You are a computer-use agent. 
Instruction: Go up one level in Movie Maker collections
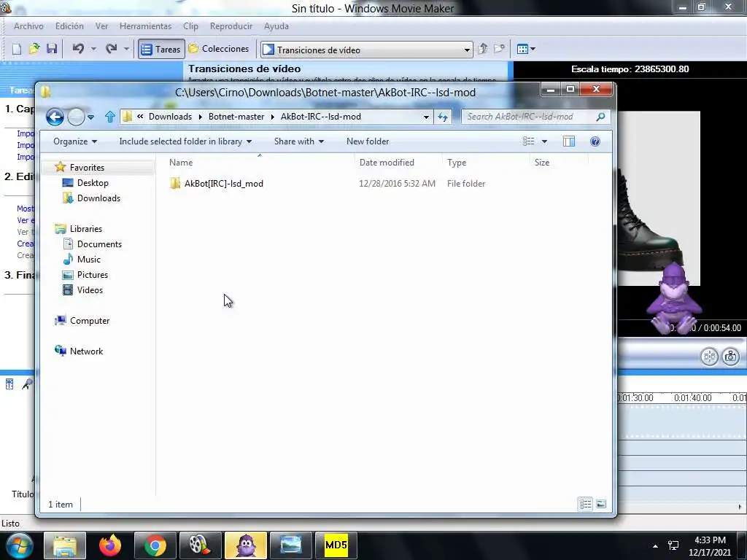click(x=483, y=49)
